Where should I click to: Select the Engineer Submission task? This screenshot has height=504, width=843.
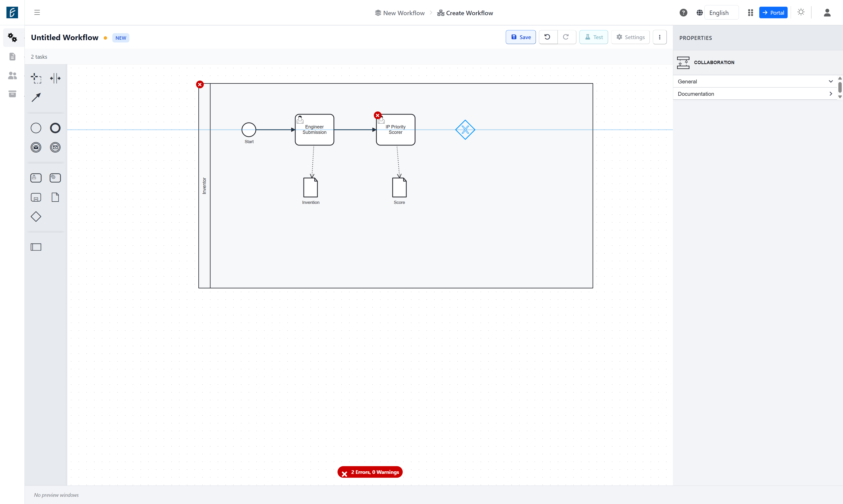314,130
